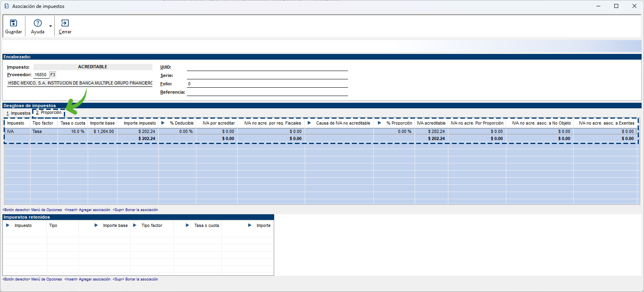Select the 2. Proporción tab

pos(49,113)
